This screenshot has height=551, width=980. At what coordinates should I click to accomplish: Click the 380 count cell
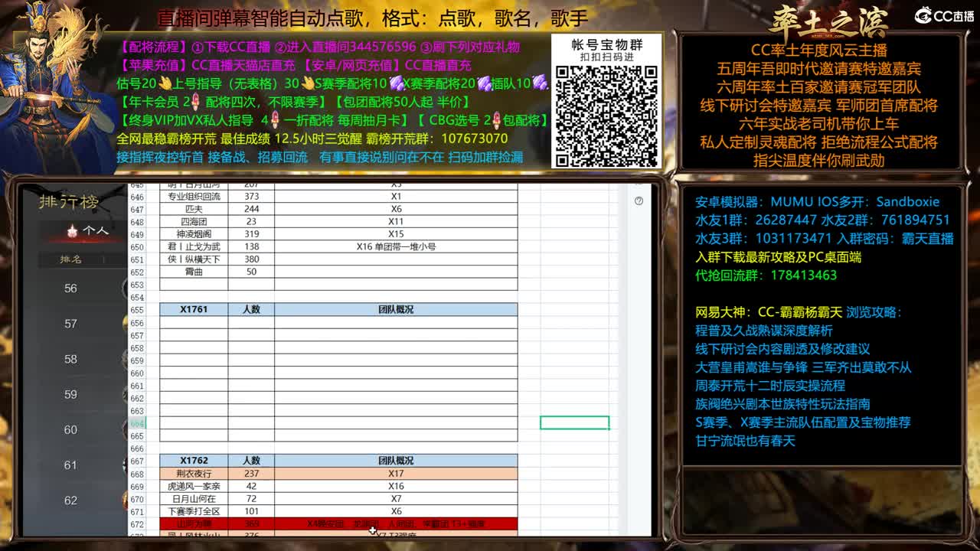click(x=251, y=259)
